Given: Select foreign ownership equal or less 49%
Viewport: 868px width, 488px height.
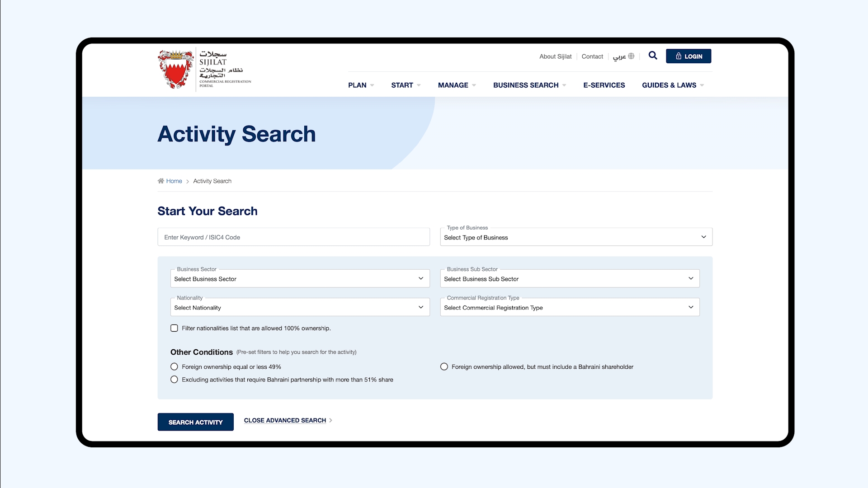Looking at the screenshot, I should click(174, 366).
